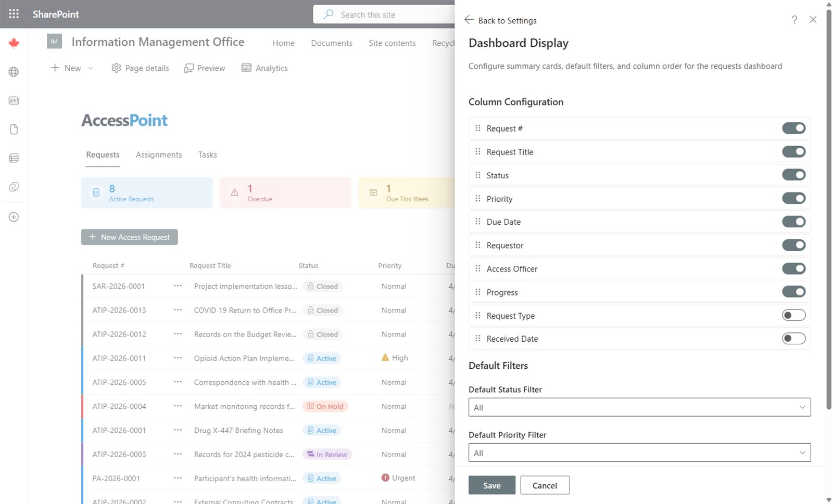Click the drag handle for Priority column
Viewport: 833px width, 504px height.
[478, 199]
